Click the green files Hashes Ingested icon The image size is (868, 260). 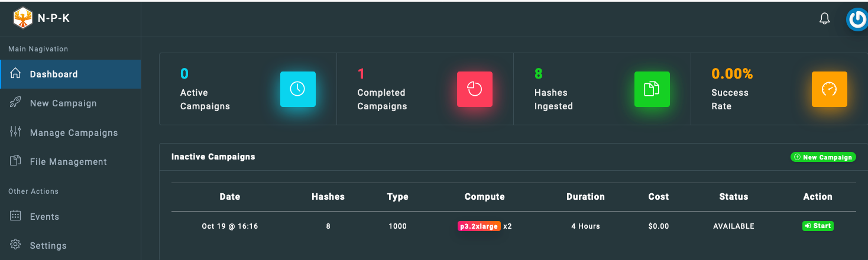point(652,89)
